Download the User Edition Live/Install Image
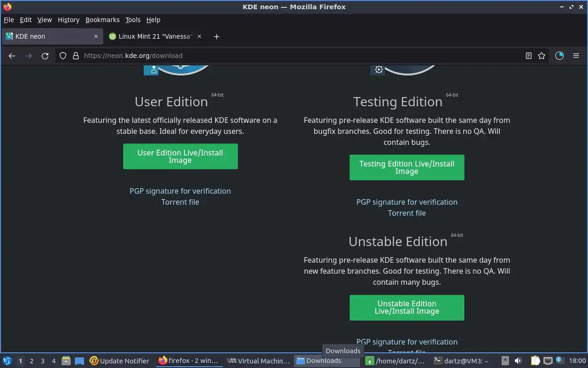Image resolution: width=588 pixels, height=368 pixels. click(180, 156)
